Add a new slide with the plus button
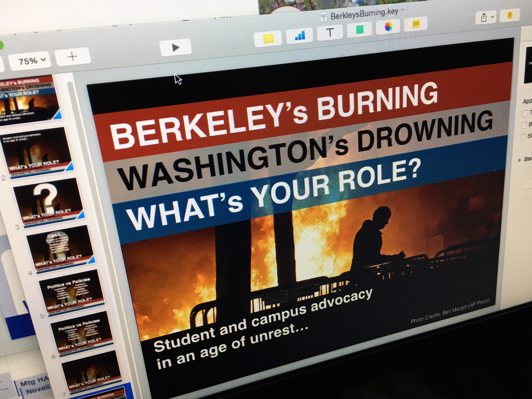 tap(73, 57)
